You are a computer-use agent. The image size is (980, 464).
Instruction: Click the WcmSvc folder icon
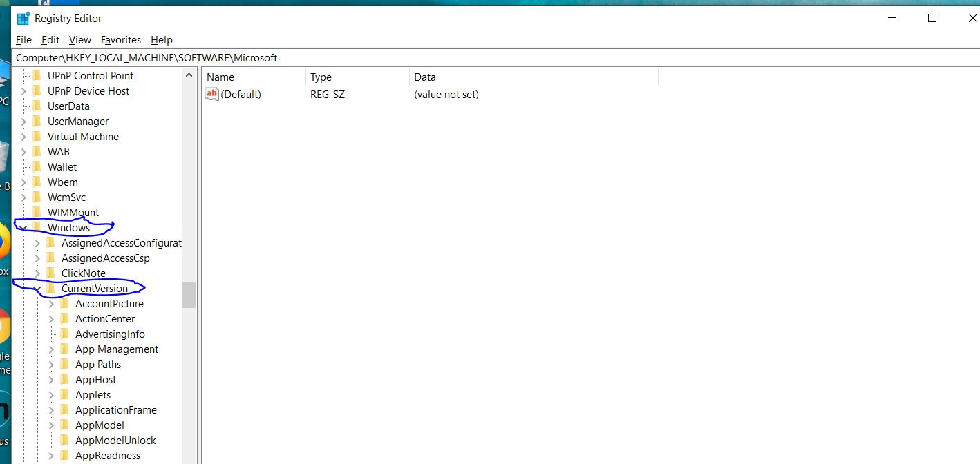37,197
